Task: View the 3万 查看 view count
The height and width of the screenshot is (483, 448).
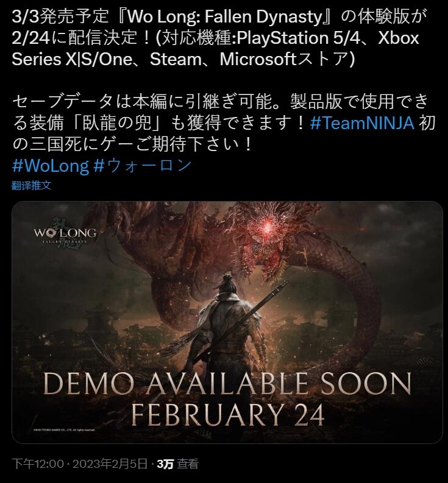Action: point(177,464)
